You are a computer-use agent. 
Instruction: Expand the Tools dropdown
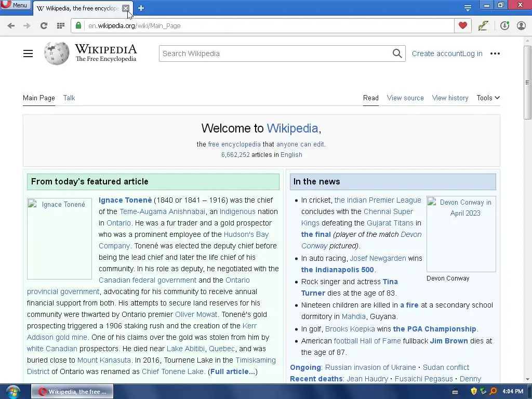(488, 98)
